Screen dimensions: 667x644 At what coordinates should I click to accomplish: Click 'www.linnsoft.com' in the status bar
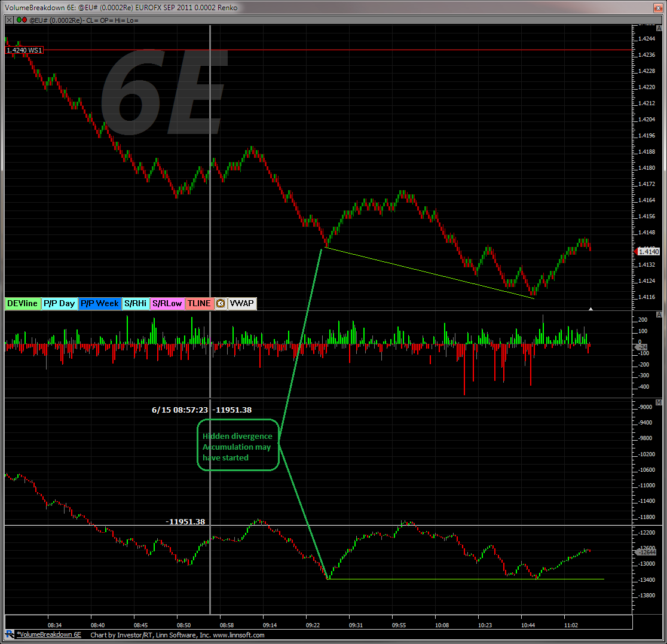pos(238,635)
